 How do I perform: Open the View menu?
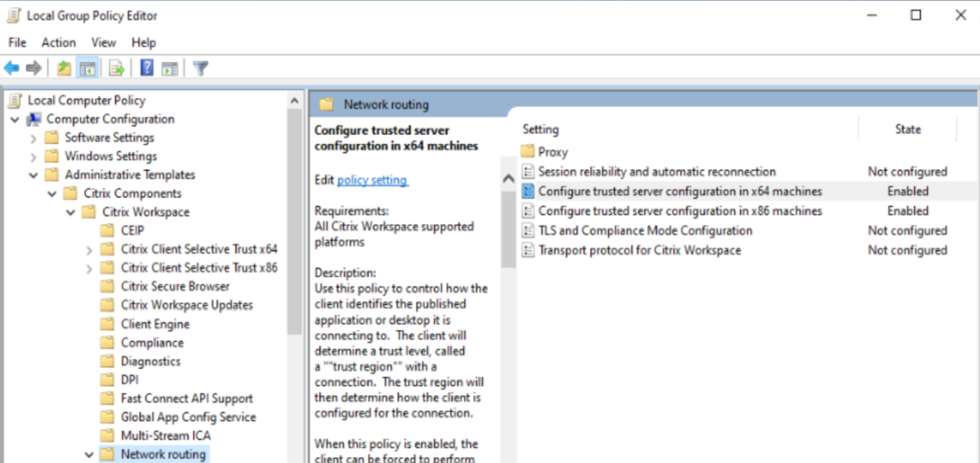103,43
